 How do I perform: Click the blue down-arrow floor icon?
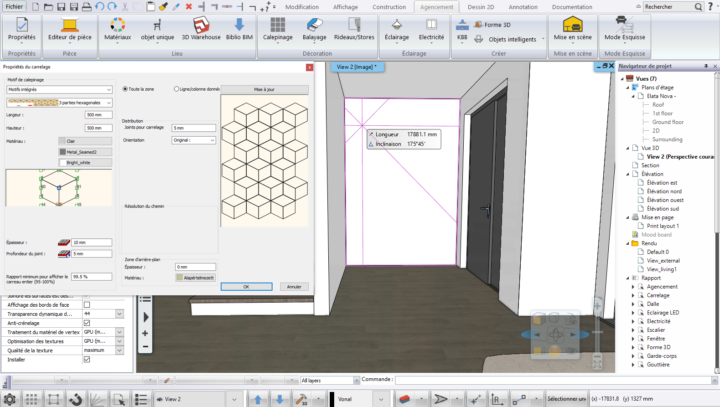click(x=280, y=399)
